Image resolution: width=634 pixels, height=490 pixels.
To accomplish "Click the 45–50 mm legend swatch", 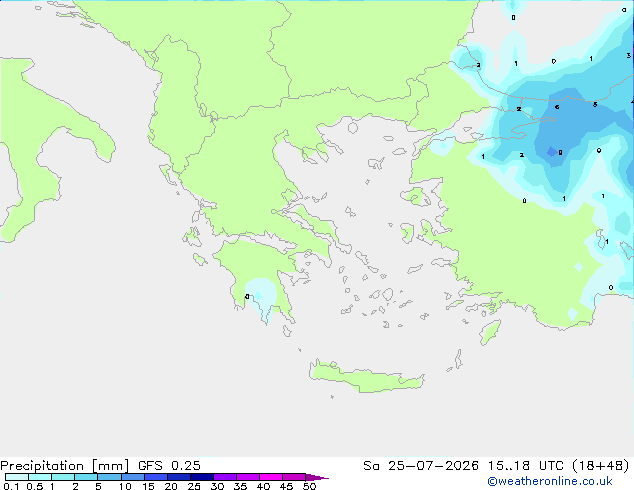I will [294, 477].
